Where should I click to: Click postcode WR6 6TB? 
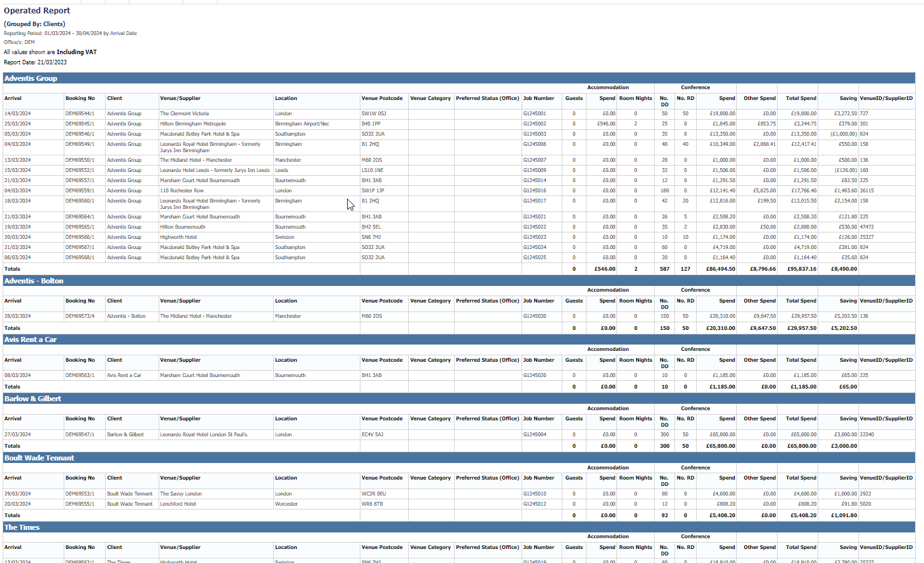(x=372, y=504)
